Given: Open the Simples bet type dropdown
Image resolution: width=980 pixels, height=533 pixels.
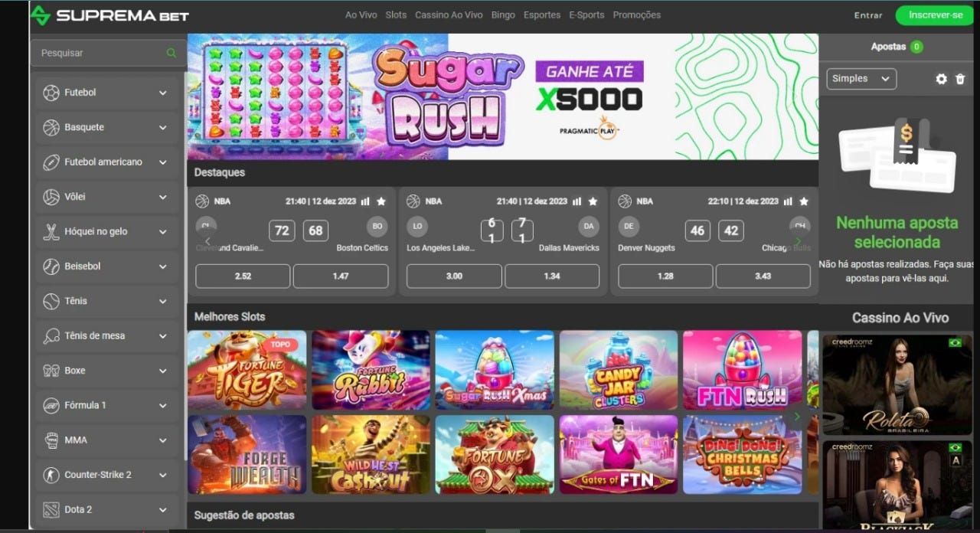Looking at the screenshot, I should tap(861, 79).
